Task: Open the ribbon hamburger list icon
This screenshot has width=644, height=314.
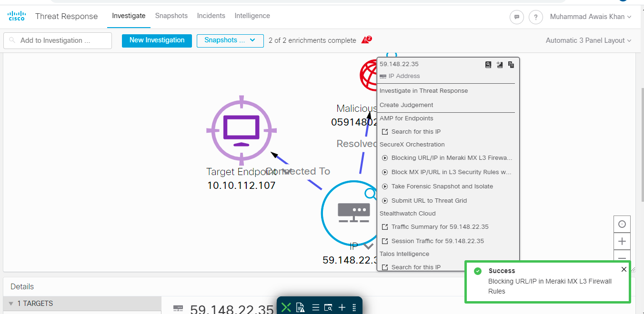Action: (315, 307)
